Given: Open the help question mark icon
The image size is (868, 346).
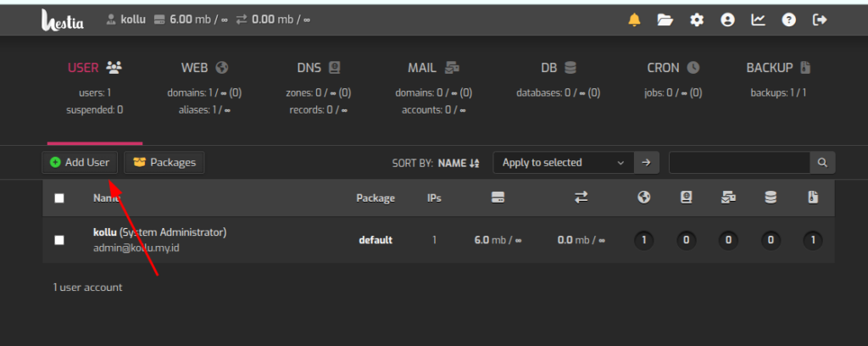Looking at the screenshot, I should pyautogui.click(x=788, y=20).
